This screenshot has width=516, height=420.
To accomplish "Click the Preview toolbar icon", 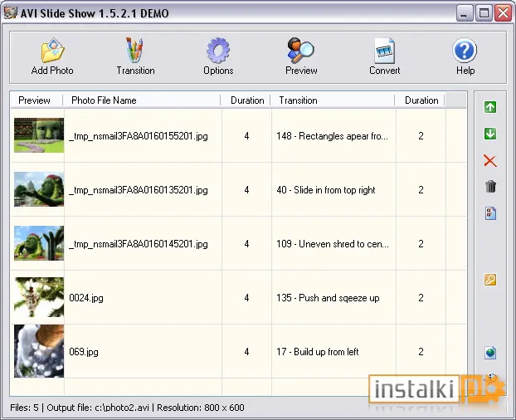I will (301, 51).
